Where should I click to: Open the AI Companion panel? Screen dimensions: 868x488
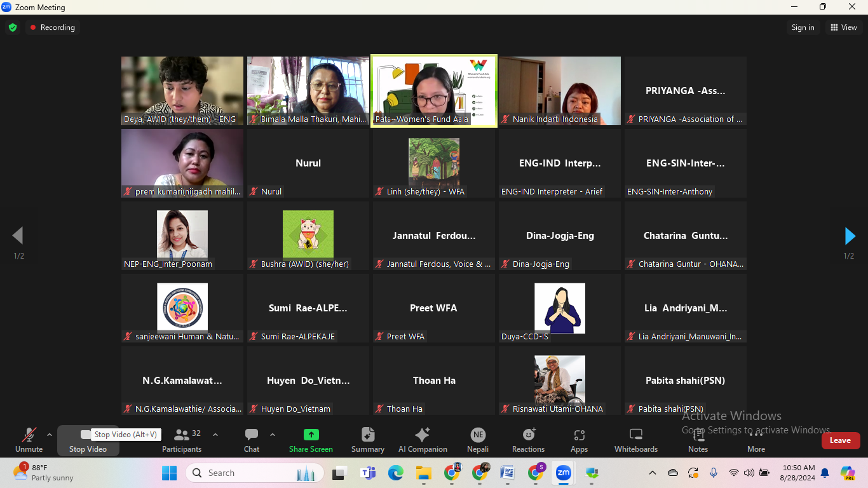(422, 440)
